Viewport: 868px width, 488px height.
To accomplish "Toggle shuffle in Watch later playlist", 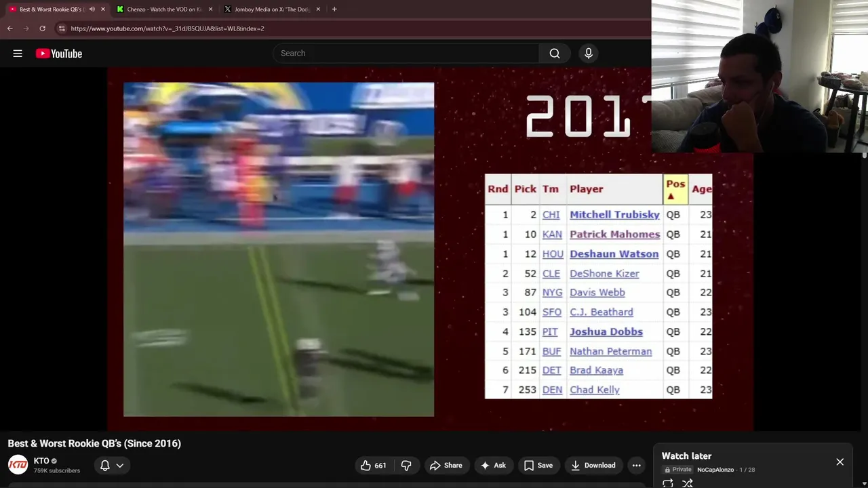I will click(x=688, y=483).
